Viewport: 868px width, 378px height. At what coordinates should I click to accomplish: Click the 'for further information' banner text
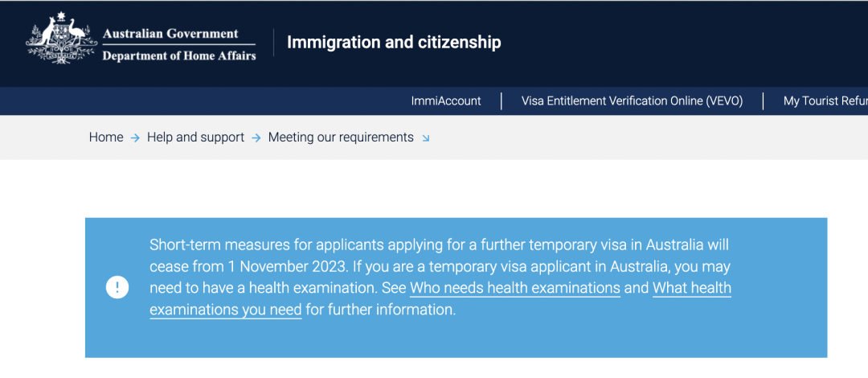click(380, 310)
